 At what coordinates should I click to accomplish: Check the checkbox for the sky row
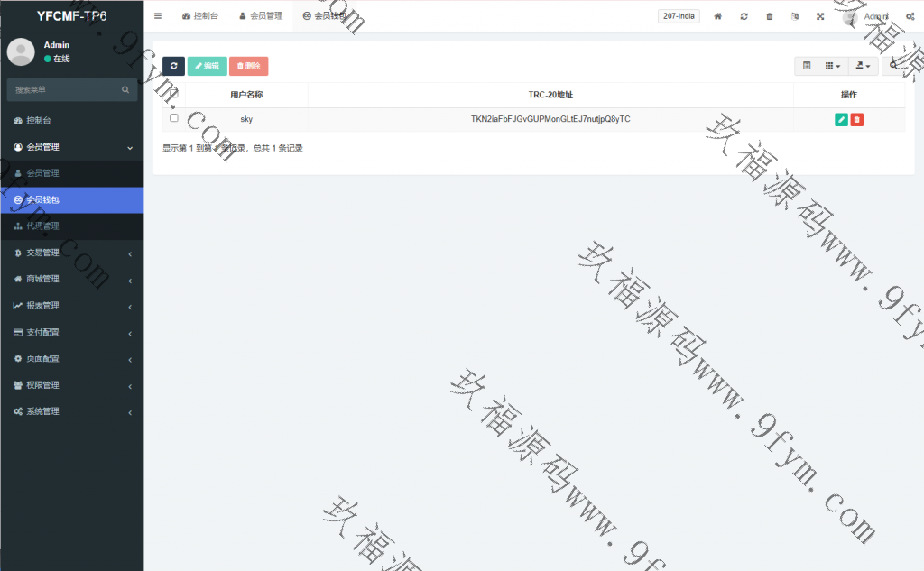pos(174,118)
